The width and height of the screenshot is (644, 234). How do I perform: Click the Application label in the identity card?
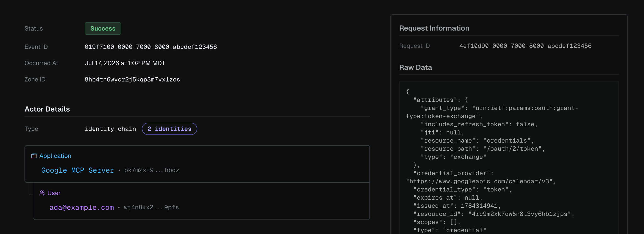pos(55,156)
